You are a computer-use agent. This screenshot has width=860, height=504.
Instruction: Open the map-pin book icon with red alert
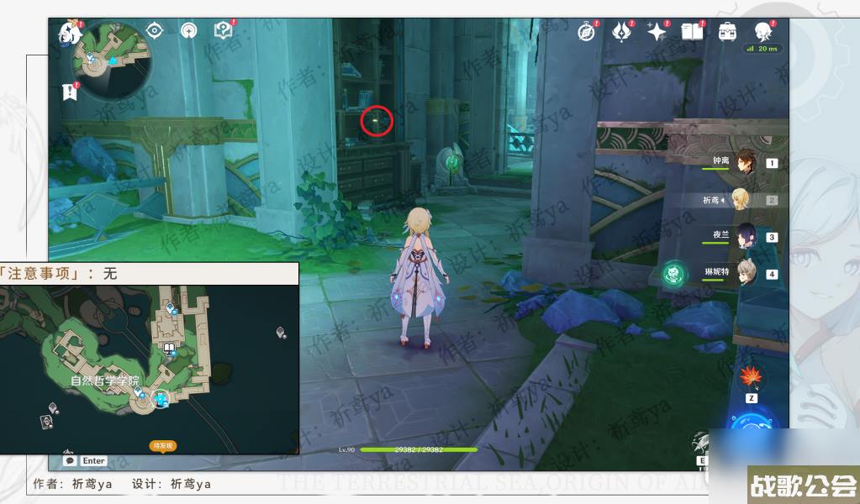click(x=223, y=31)
